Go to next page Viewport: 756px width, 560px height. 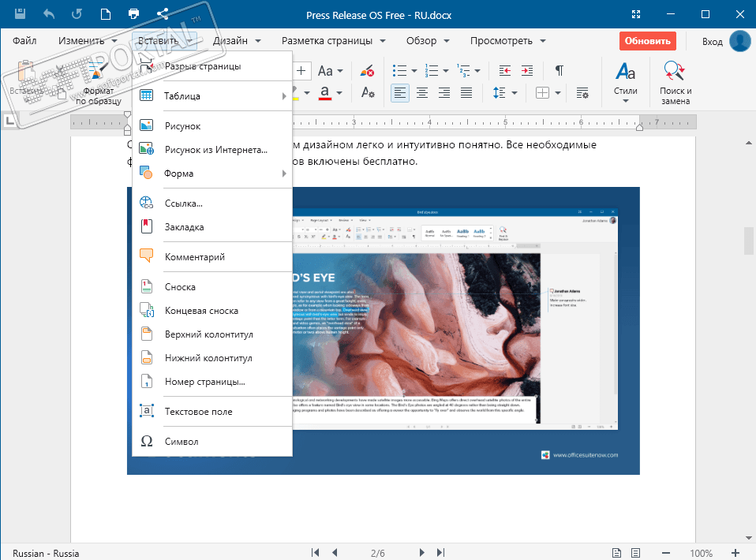coord(421,553)
